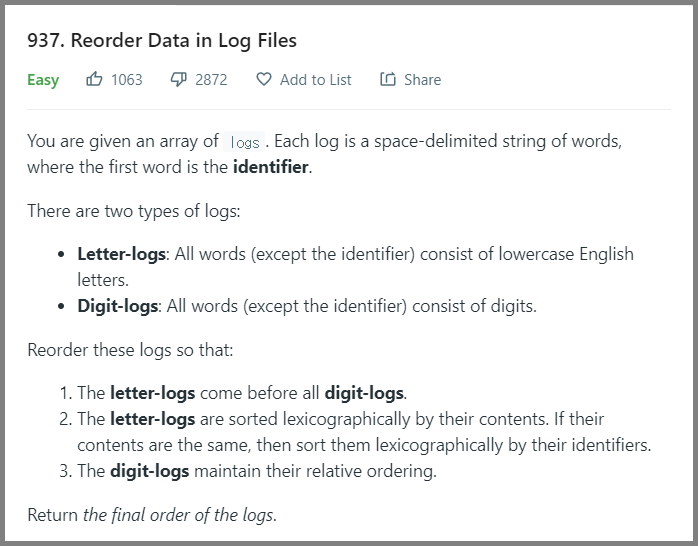Click the share arrow icon

(x=388, y=79)
